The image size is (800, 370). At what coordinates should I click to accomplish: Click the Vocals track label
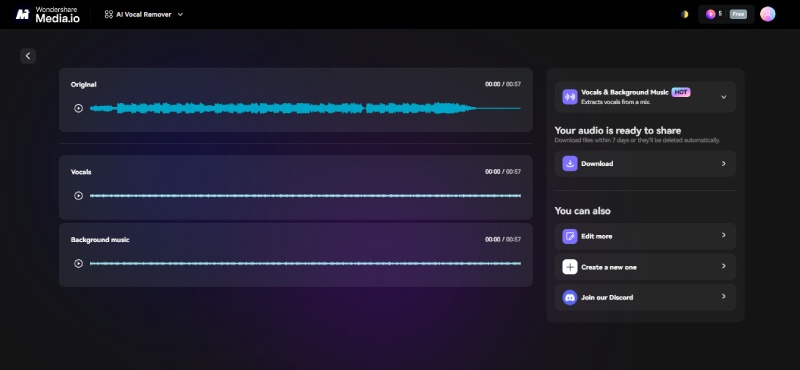pyautogui.click(x=81, y=172)
